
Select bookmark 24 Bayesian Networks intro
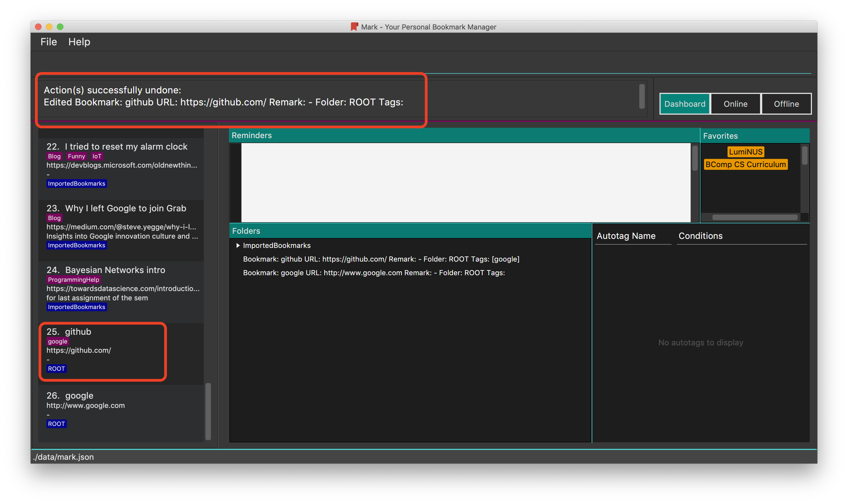(x=121, y=292)
